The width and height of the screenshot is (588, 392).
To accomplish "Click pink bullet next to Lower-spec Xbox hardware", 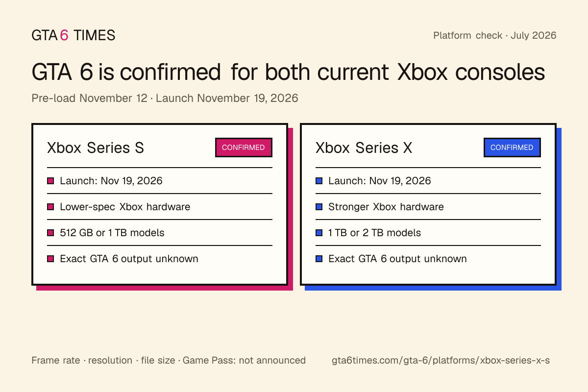I will coord(50,207).
